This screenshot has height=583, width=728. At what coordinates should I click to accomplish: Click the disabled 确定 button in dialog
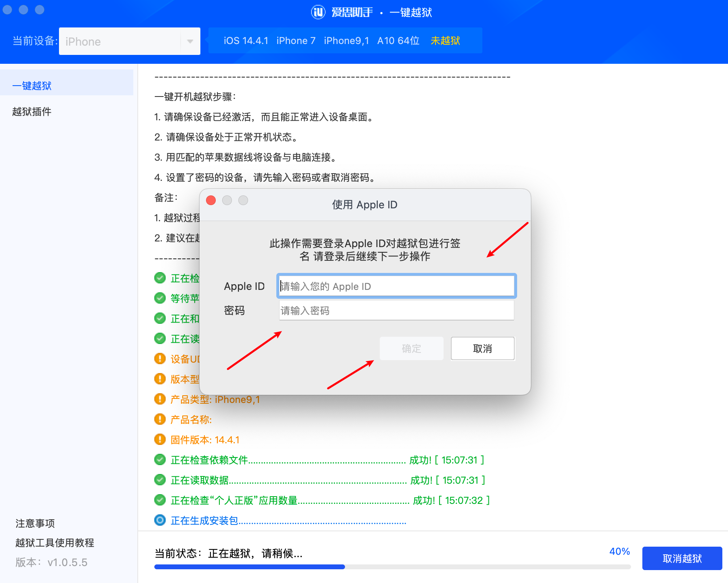[411, 348]
